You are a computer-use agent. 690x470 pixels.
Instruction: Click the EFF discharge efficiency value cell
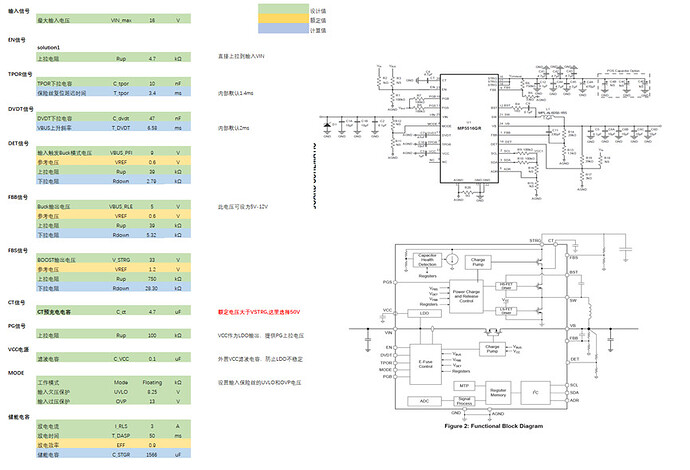152,446
